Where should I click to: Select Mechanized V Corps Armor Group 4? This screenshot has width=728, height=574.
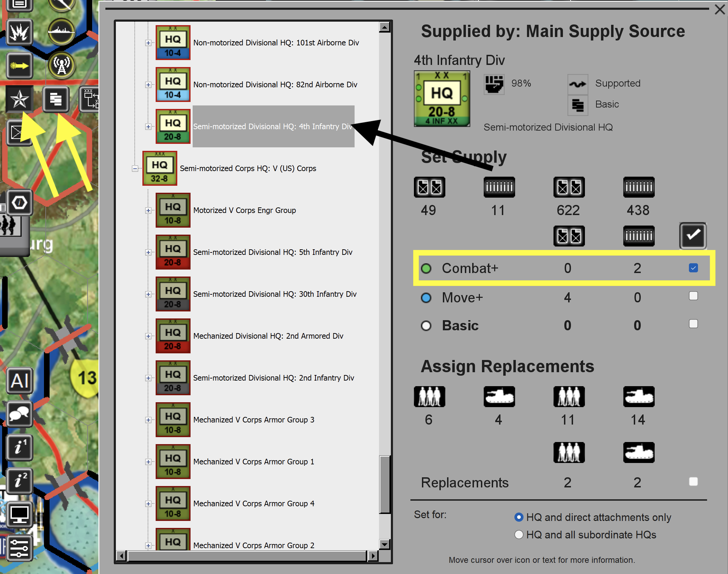point(254,503)
